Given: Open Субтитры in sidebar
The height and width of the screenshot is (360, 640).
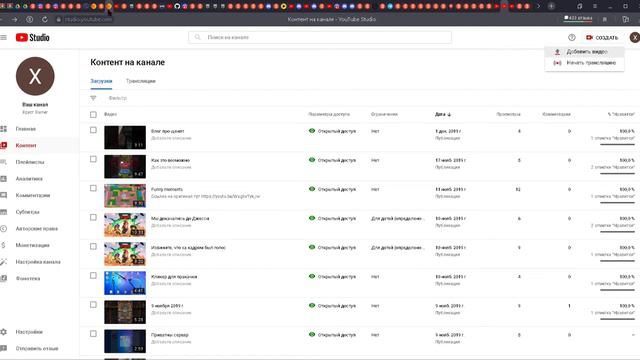Looking at the screenshot, I should (x=27, y=212).
